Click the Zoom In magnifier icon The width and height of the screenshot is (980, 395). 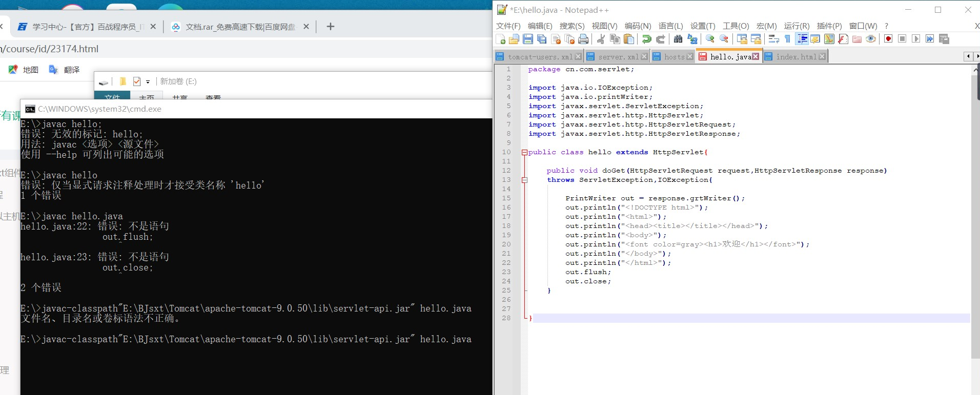pyautogui.click(x=710, y=39)
